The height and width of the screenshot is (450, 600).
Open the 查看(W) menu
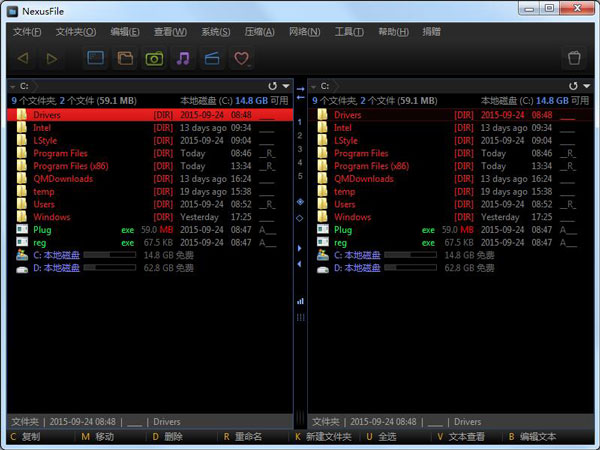(x=170, y=32)
